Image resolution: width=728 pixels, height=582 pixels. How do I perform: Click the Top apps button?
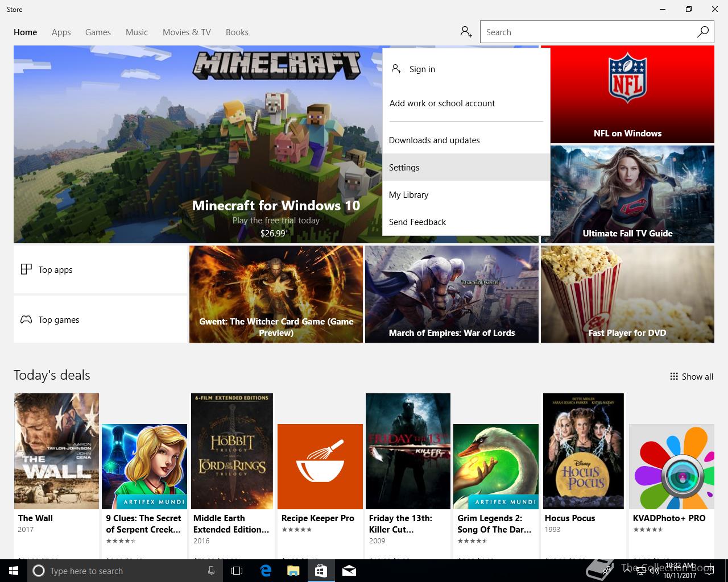pos(100,269)
